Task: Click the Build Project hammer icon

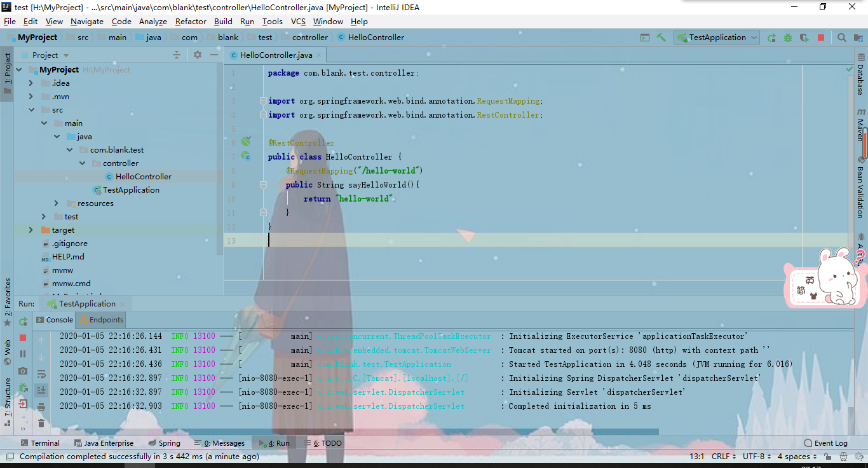Action: pyautogui.click(x=661, y=38)
